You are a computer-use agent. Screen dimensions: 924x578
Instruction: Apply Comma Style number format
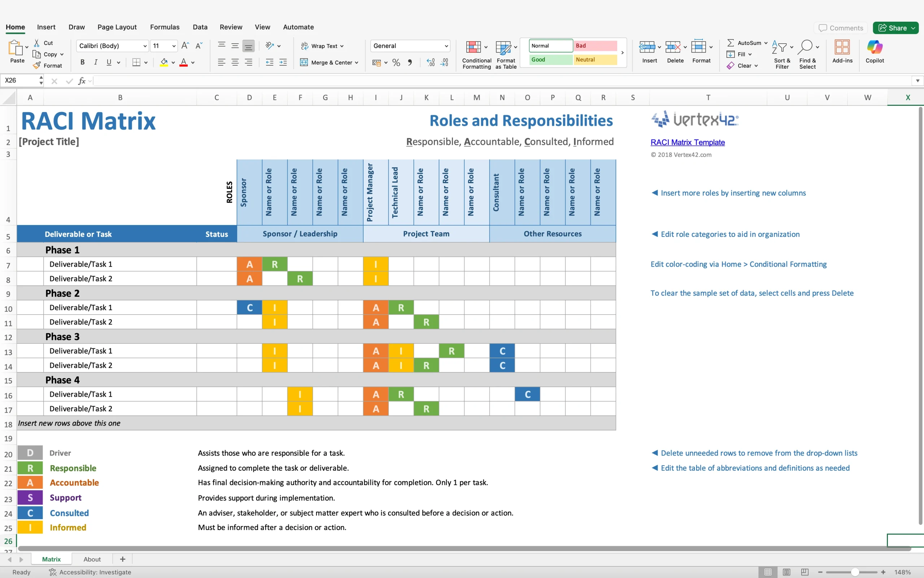tap(410, 62)
